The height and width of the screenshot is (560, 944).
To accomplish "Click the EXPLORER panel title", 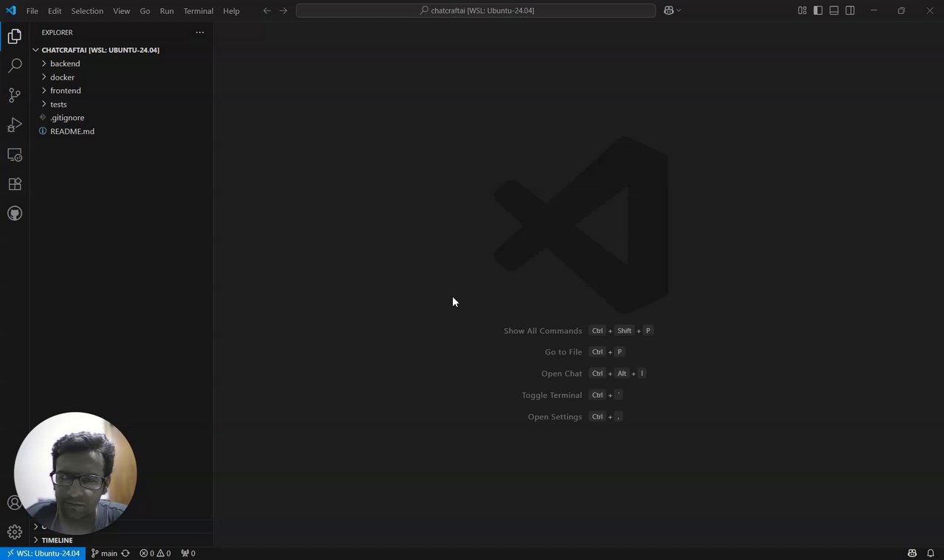I will [57, 32].
